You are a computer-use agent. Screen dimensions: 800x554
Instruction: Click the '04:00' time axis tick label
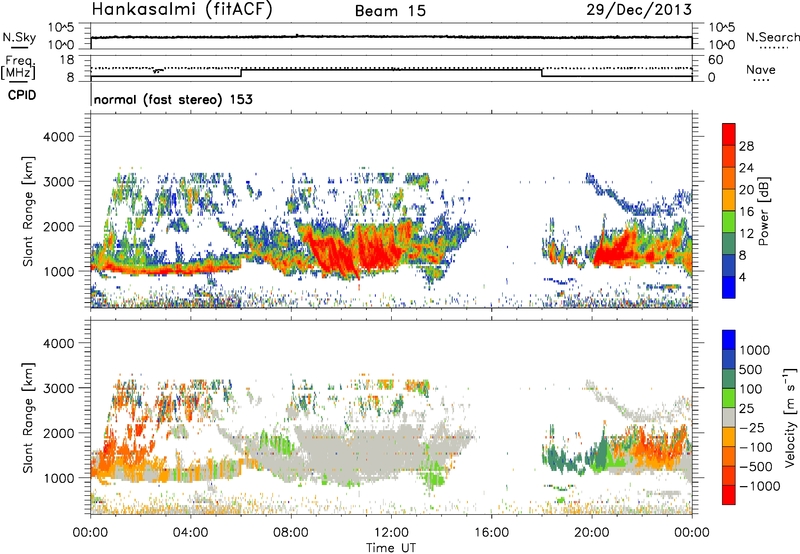(190, 533)
